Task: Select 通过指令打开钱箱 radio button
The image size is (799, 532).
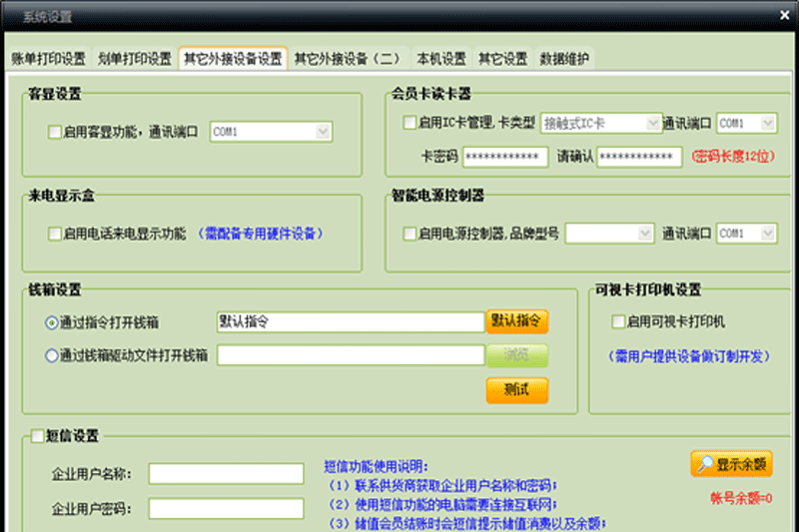Action: pos(52,322)
